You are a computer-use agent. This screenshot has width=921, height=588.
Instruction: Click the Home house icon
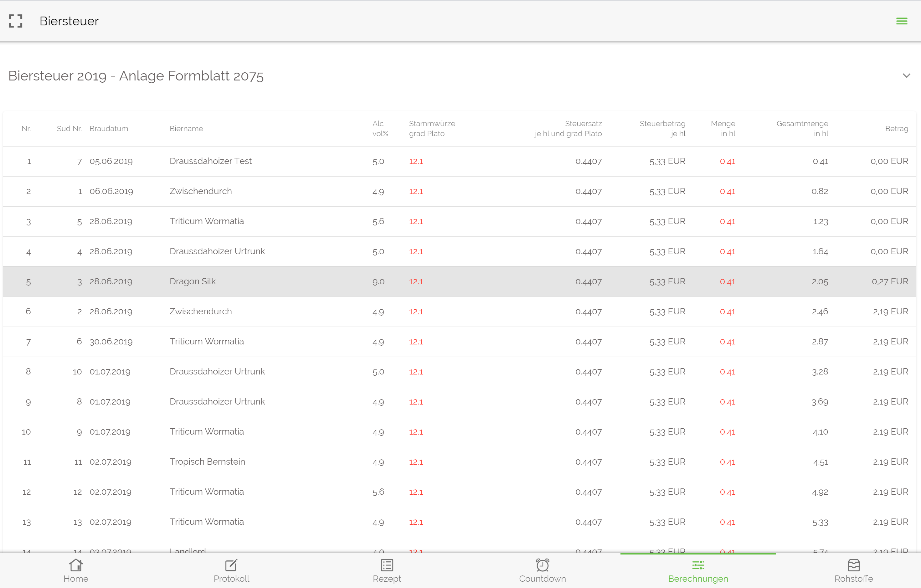76,565
